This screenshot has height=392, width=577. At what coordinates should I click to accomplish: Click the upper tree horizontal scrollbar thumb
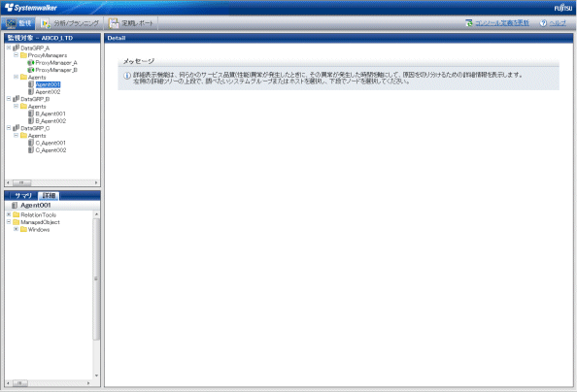point(21,182)
